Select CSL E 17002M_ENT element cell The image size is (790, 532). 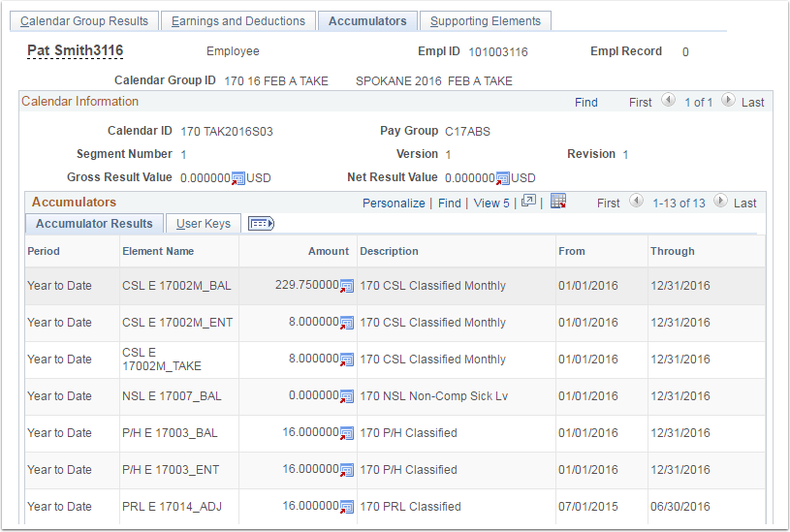pyautogui.click(x=177, y=323)
